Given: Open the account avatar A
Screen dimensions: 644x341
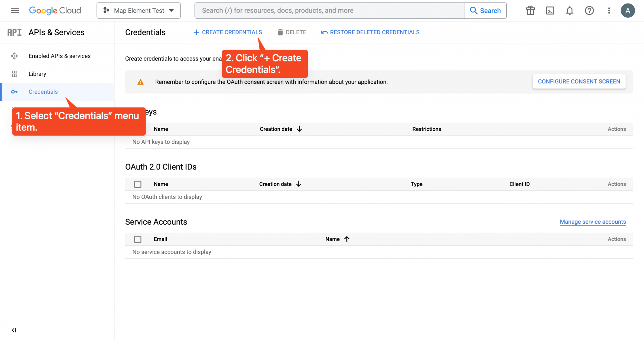Looking at the screenshot, I should 627,11.
